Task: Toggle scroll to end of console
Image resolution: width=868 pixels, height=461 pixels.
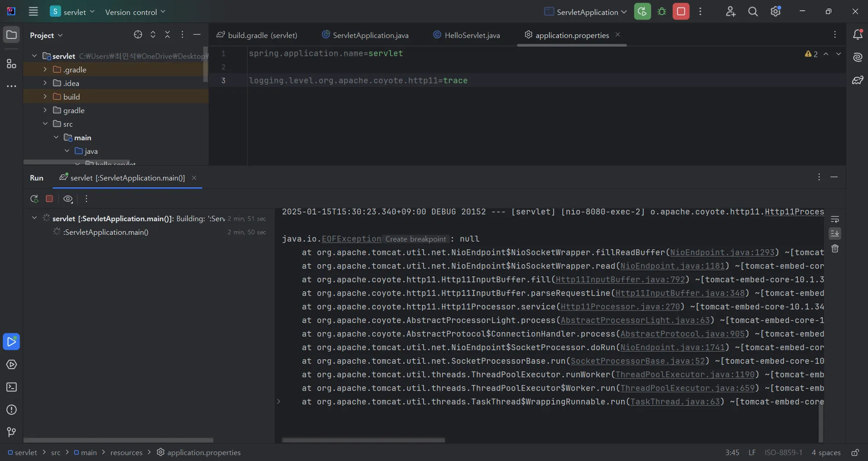Action: coord(835,233)
